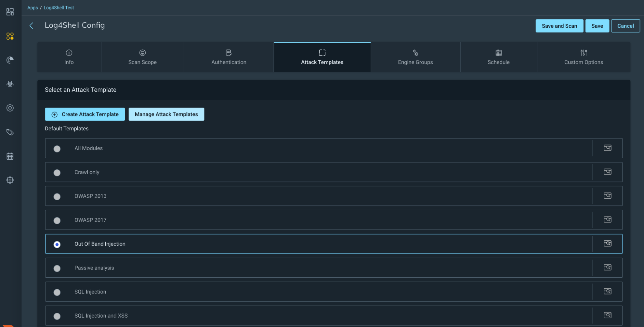Choose the Passive analysis radio option
The height and width of the screenshot is (327, 644).
click(57, 268)
